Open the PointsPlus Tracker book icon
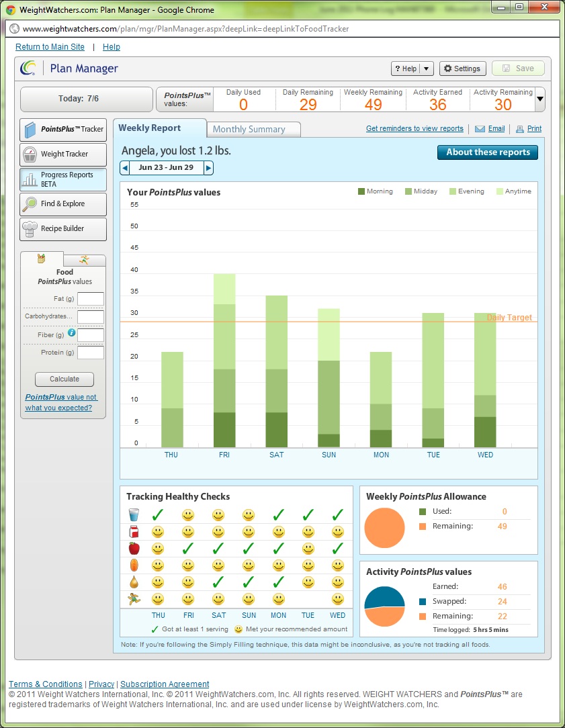The height and width of the screenshot is (728, 565). click(x=30, y=130)
